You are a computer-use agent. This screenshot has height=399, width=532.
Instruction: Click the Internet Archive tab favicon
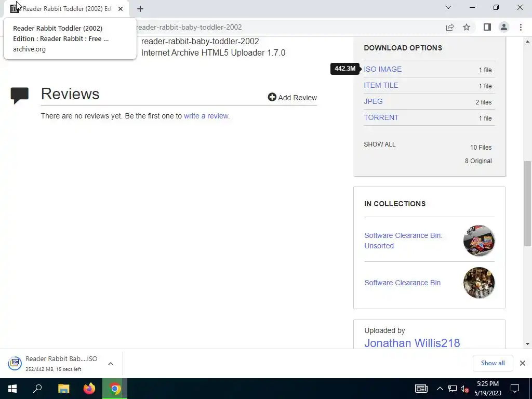(x=14, y=9)
